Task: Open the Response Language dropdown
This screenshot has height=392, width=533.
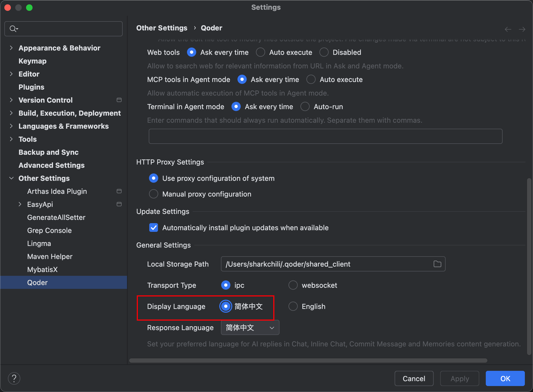Action: click(x=250, y=327)
